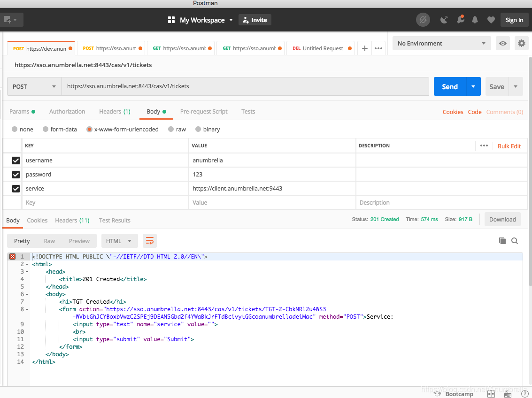Image resolution: width=532 pixels, height=398 pixels.
Task: Click the empty Key field in new row
Action: [105, 202]
